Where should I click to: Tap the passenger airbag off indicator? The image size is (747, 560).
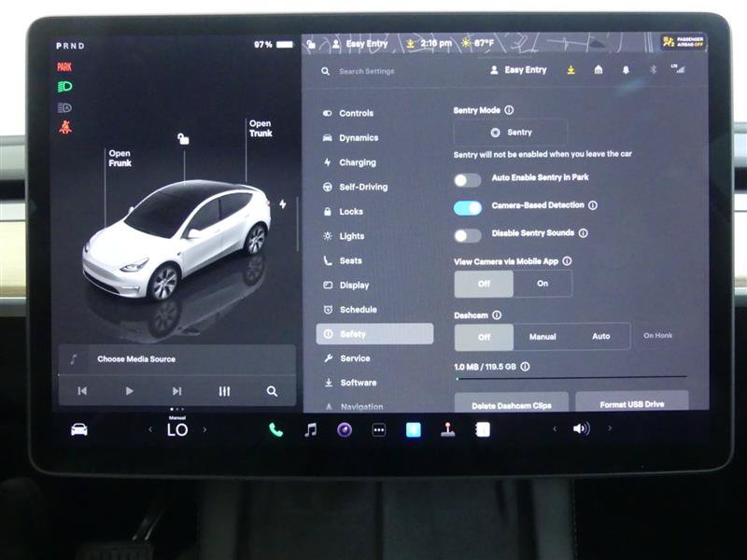684,42
